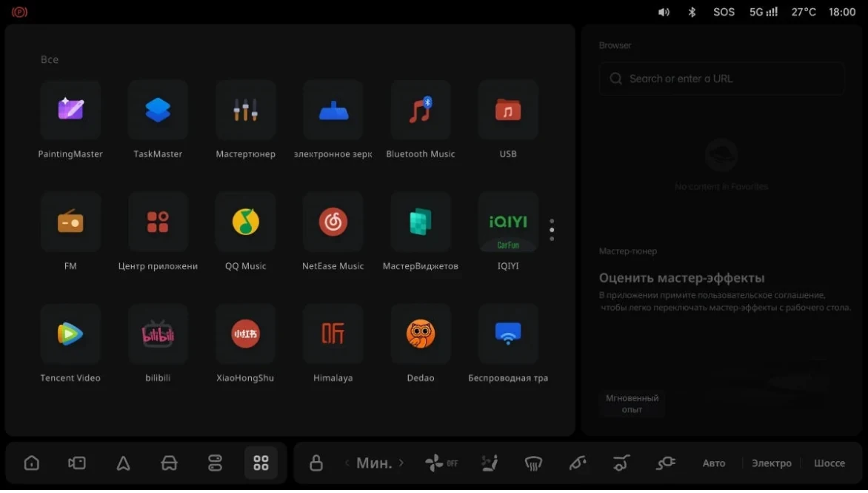Select Электро drive mode

point(771,463)
